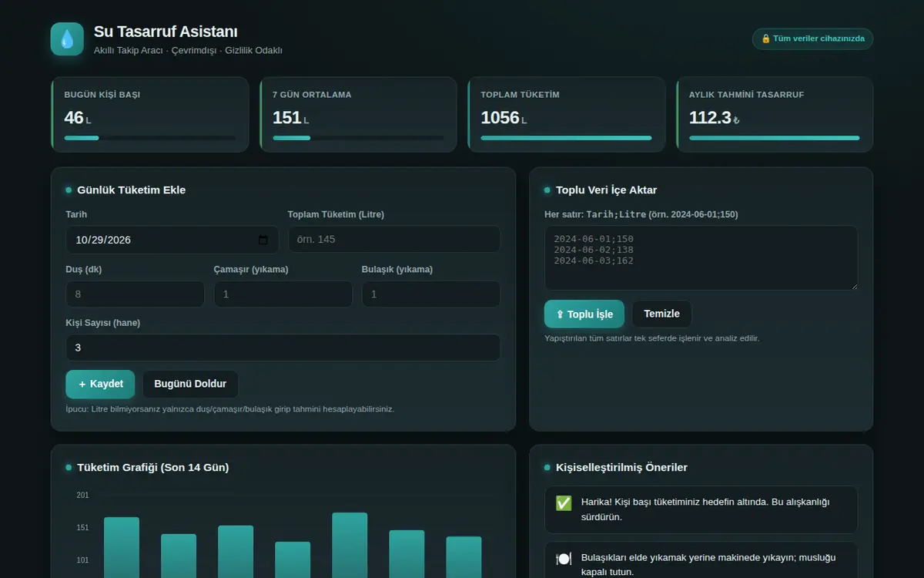Click the green checkmark recommendation icon
Screen dimensions: 924x578
[x=564, y=503]
